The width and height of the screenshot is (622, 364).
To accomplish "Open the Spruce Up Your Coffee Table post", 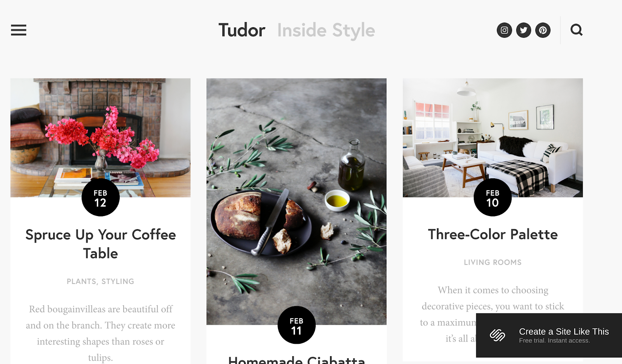I will coord(101,244).
